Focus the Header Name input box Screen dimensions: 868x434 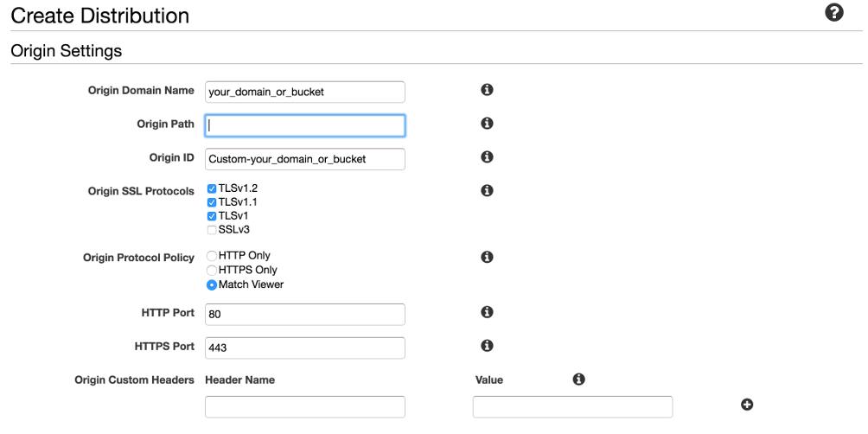(x=305, y=407)
